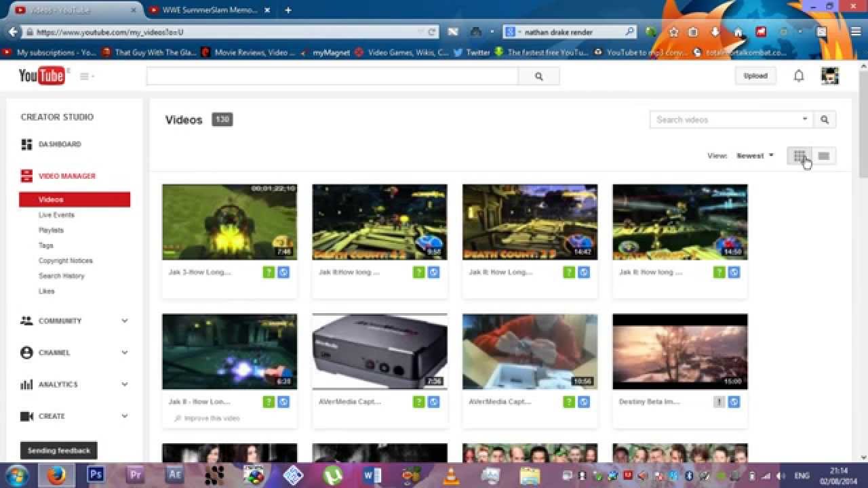Click the enhancements icon on the AVerMedia Capt video
This screenshot has width=868, height=488.
tap(418, 401)
